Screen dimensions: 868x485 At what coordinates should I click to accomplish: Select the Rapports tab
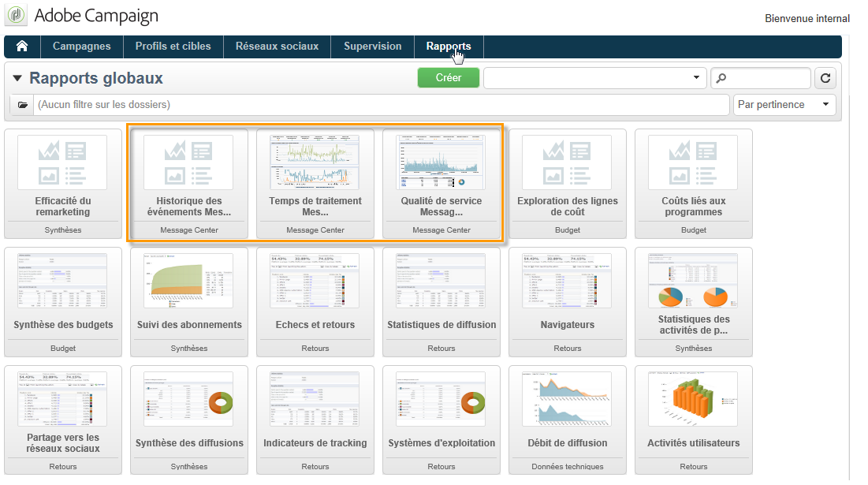coord(449,47)
